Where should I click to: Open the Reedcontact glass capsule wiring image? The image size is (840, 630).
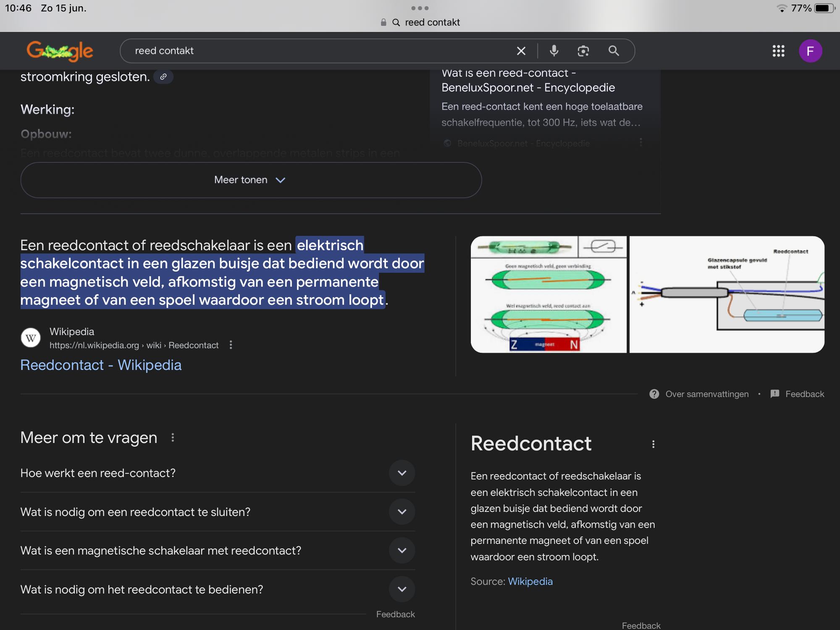727,294
